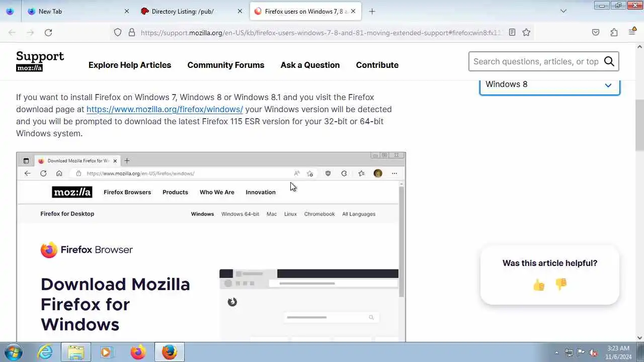Go to Mozilla Support home logo
The image size is (644, 362).
pos(40,61)
